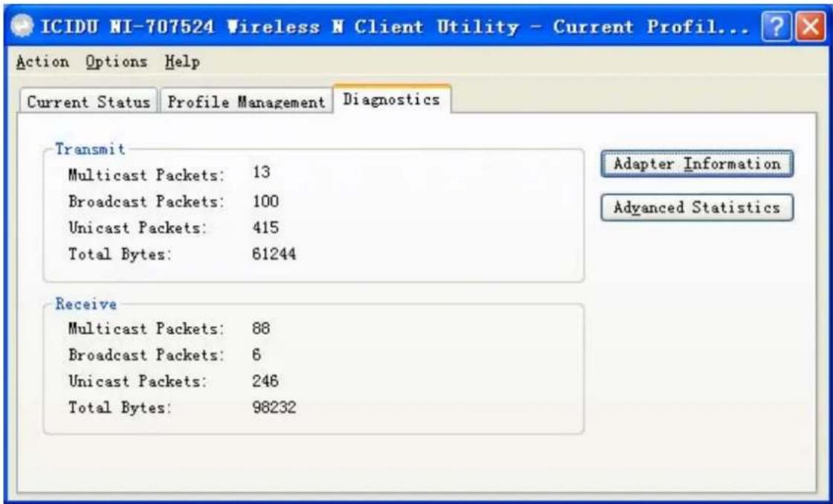The image size is (833, 504).
Task: Click the Transmit group heading
Action: tap(90, 149)
